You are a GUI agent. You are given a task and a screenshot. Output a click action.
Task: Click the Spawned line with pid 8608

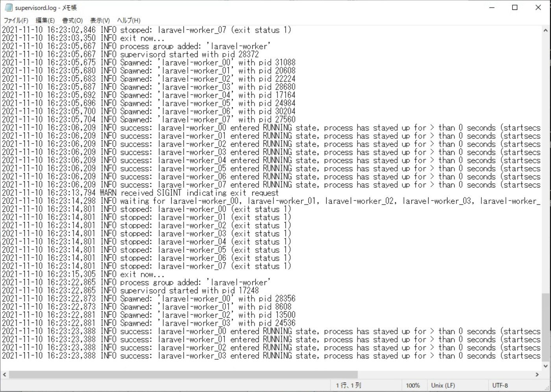pos(147,307)
